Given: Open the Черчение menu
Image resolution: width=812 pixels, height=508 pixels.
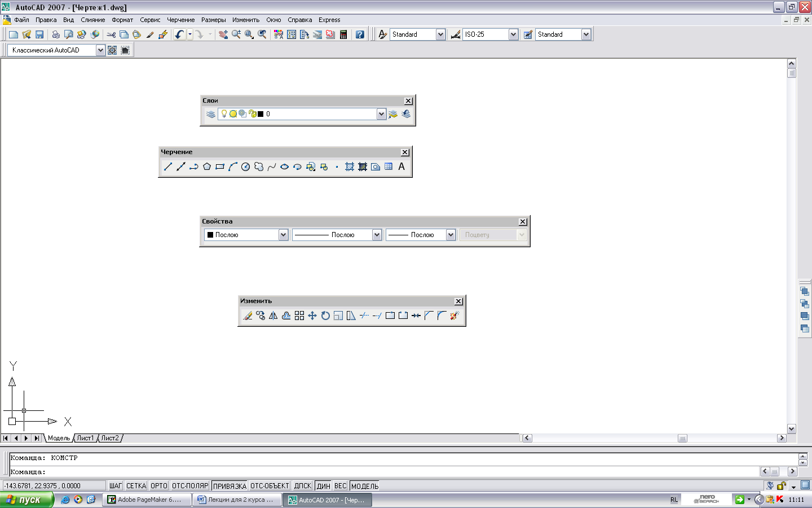Looking at the screenshot, I should tap(180, 20).
